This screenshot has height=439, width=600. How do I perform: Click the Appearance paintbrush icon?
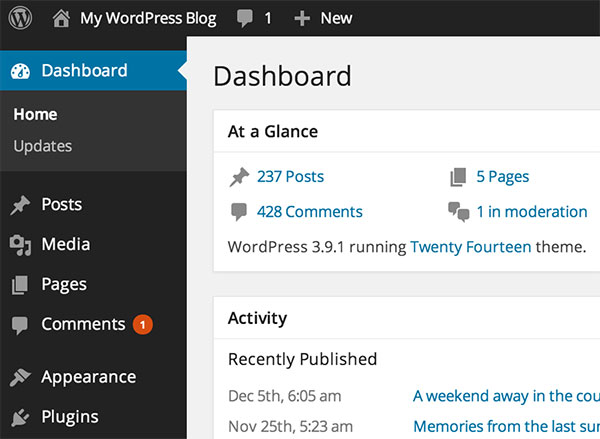[x=20, y=377]
